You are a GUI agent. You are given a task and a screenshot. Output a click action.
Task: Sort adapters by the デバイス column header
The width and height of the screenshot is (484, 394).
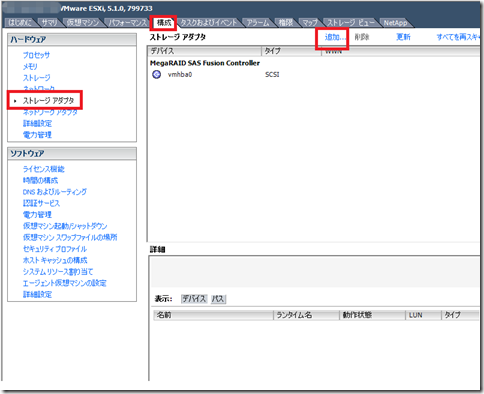(204, 51)
